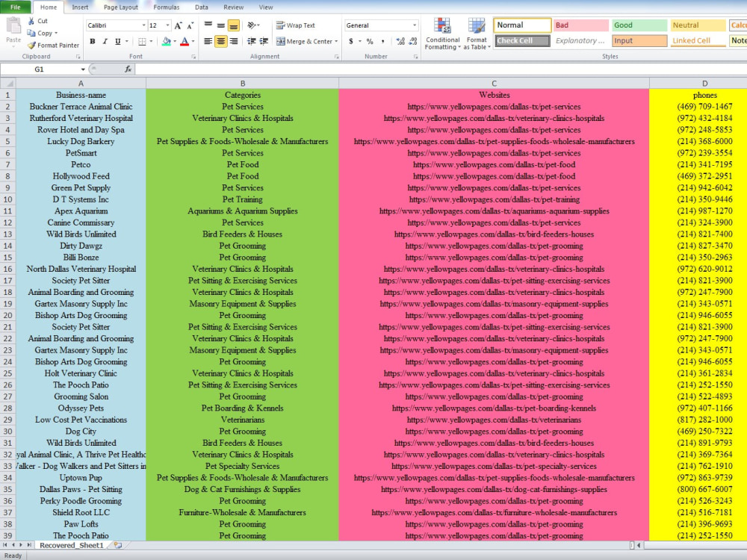Apply the Neutral cell style

pos(698,25)
